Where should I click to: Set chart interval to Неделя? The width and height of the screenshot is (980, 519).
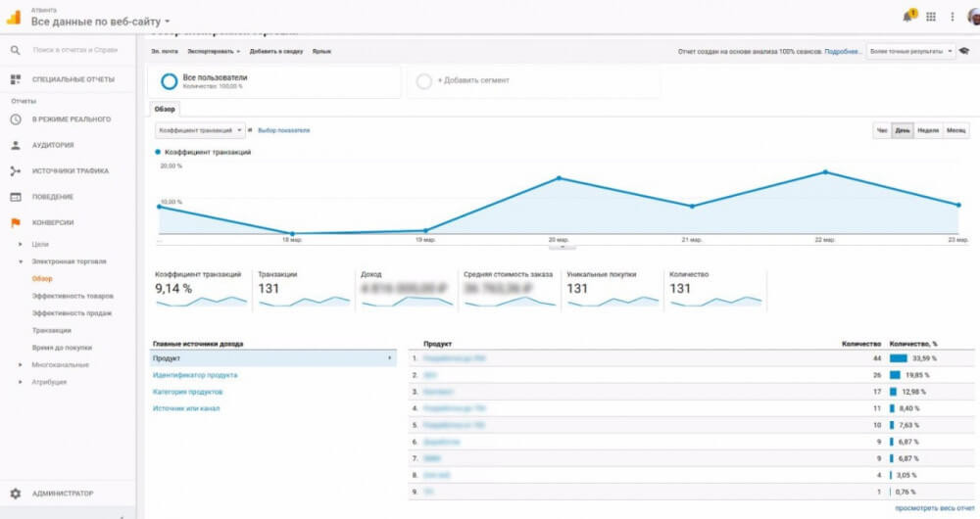pyautogui.click(x=928, y=130)
